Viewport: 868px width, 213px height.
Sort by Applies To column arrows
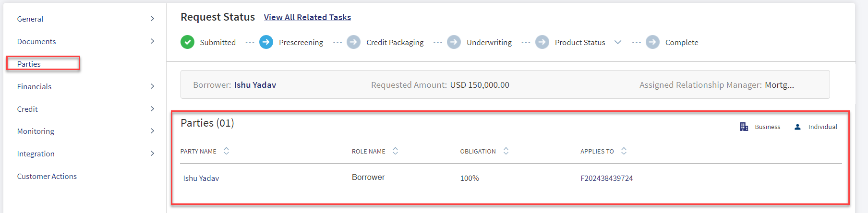[624, 151]
